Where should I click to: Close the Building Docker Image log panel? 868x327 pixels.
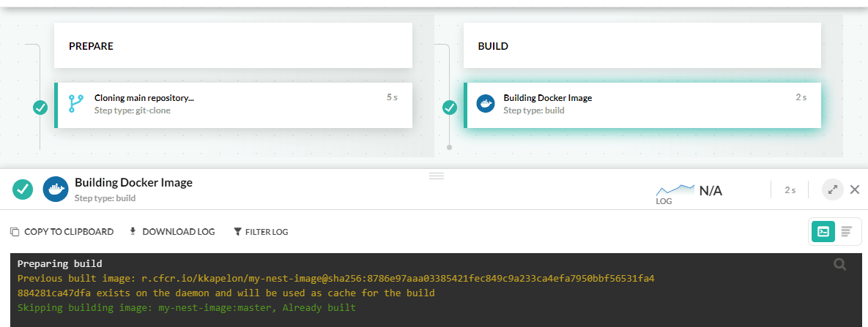click(x=854, y=189)
